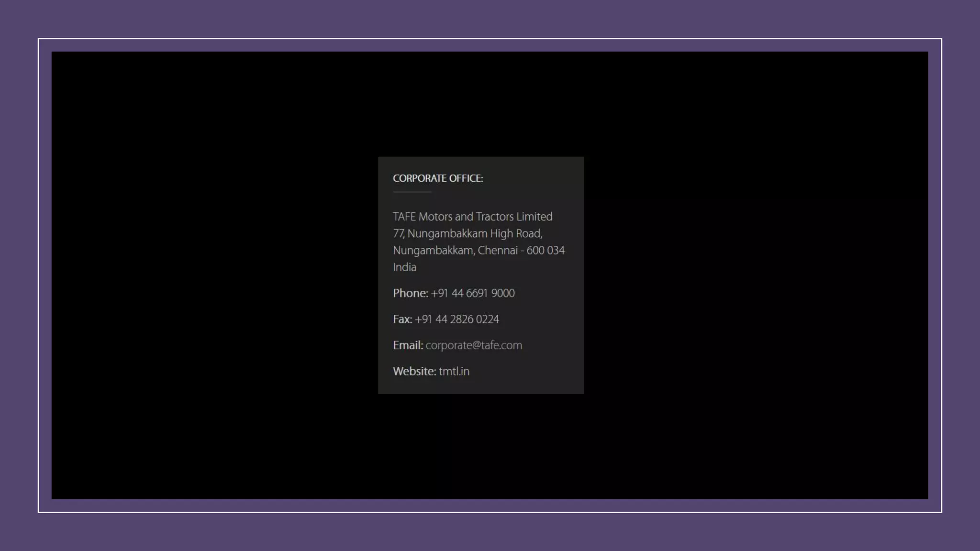Screen dimensions: 980x551
Task: Click the word Chennai in the address
Action: tap(497, 251)
